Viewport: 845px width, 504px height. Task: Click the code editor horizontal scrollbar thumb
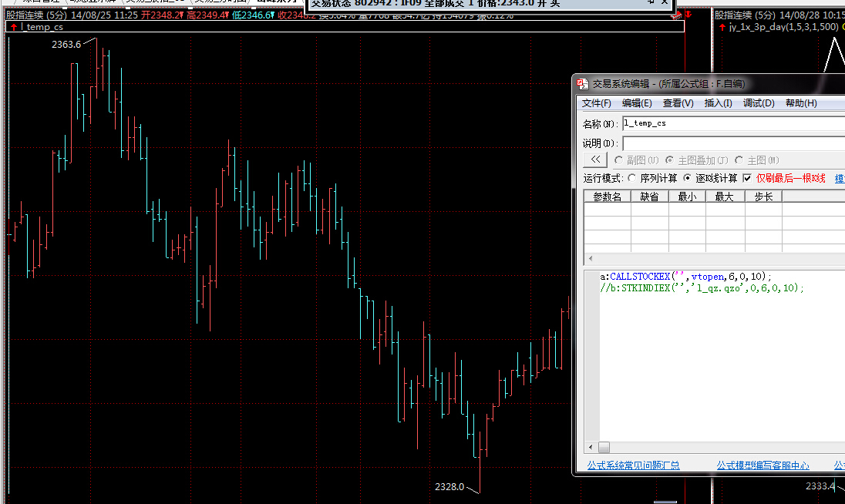604,447
